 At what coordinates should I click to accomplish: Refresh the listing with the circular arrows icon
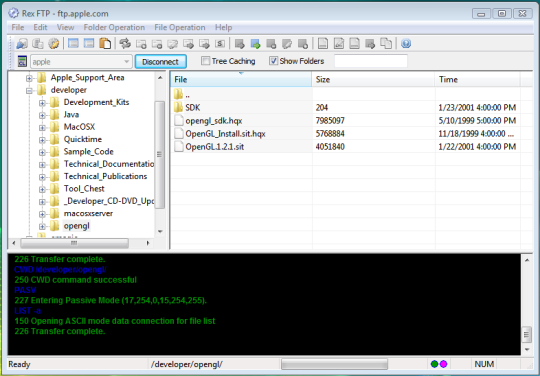coord(125,44)
